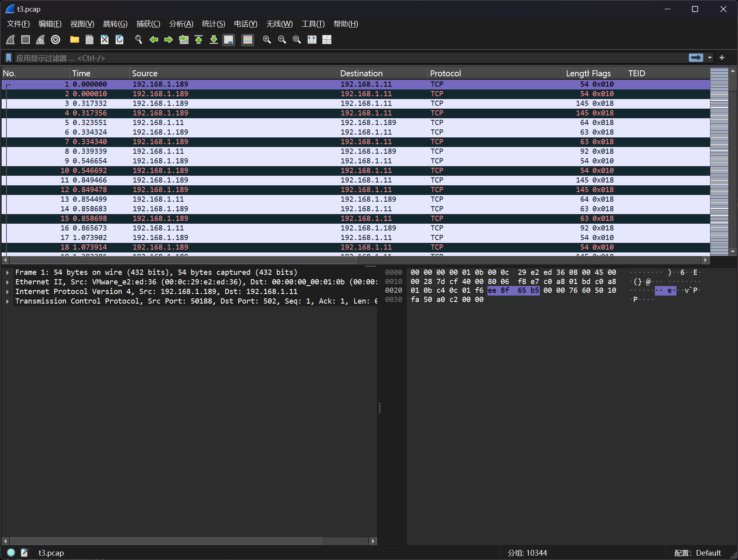
Task: Open capture options gear icon
Action: pos(56,40)
